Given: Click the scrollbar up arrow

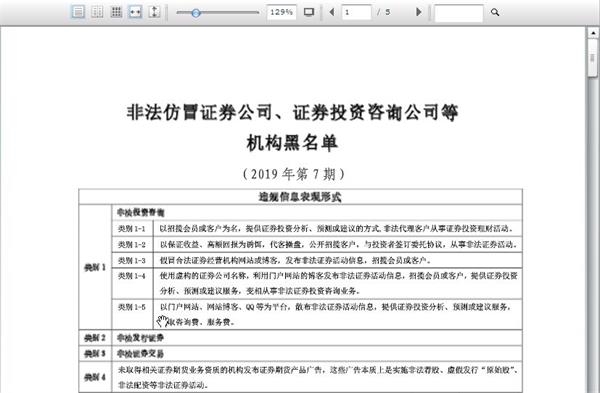Looking at the screenshot, I should tap(593, 33).
